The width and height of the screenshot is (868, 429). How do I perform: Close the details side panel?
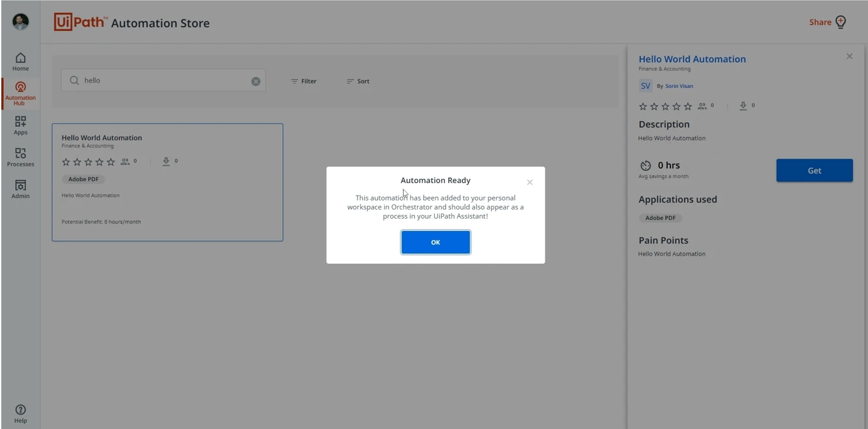(849, 56)
